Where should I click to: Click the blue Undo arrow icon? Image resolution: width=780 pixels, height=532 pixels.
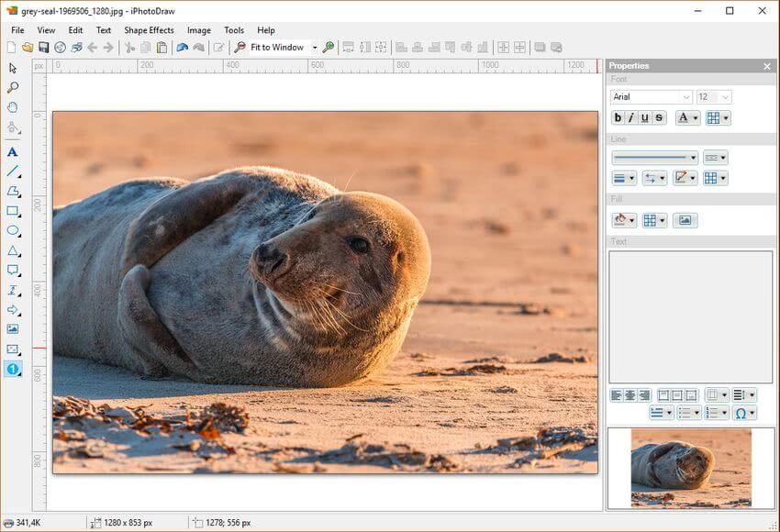183,47
